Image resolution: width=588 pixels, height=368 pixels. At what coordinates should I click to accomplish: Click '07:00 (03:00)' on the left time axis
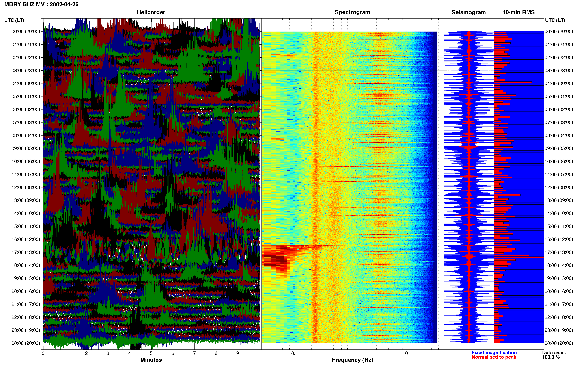(x=26, y=122)
